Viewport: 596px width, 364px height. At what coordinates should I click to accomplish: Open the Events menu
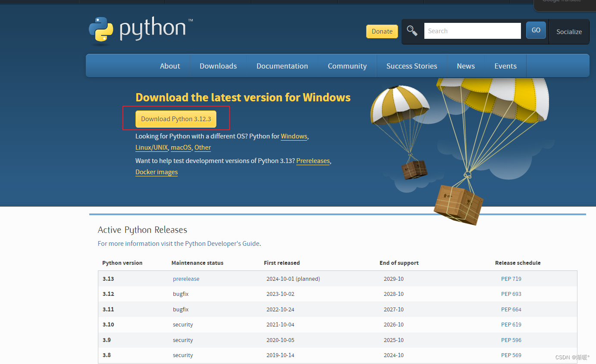505,66
